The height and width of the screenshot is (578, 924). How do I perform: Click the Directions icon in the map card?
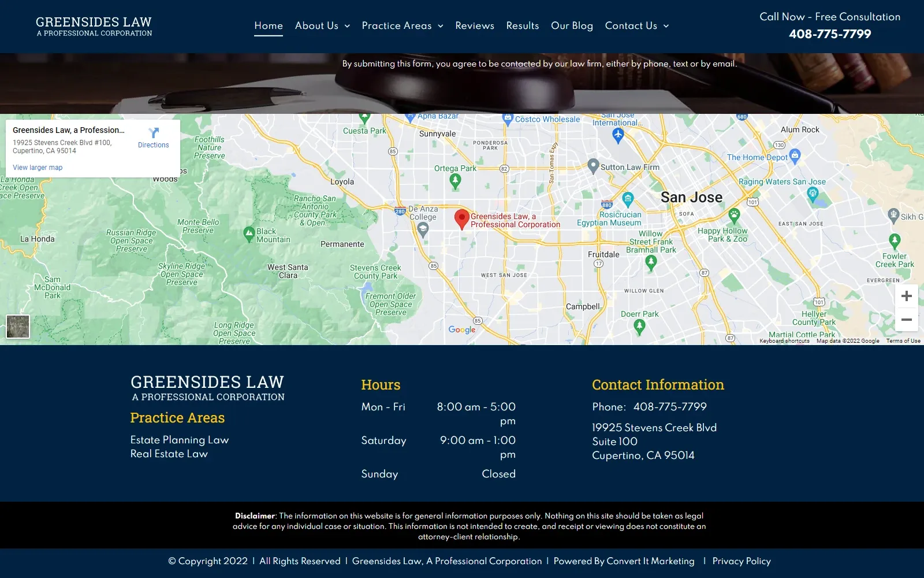click(x=153, y=134)
